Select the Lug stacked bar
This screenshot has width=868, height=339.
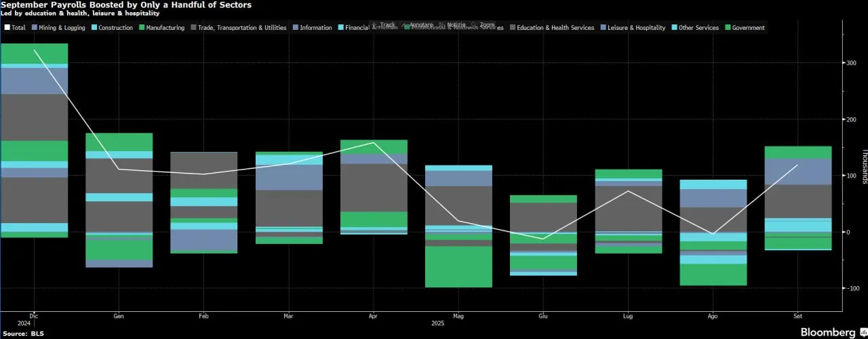(x=628, y=211)
